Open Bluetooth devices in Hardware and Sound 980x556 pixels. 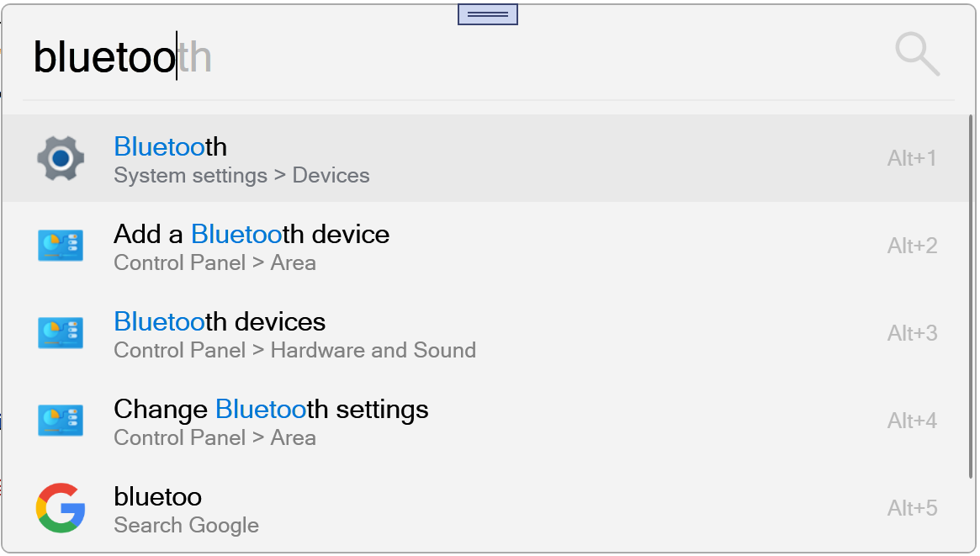click(220, 321)
